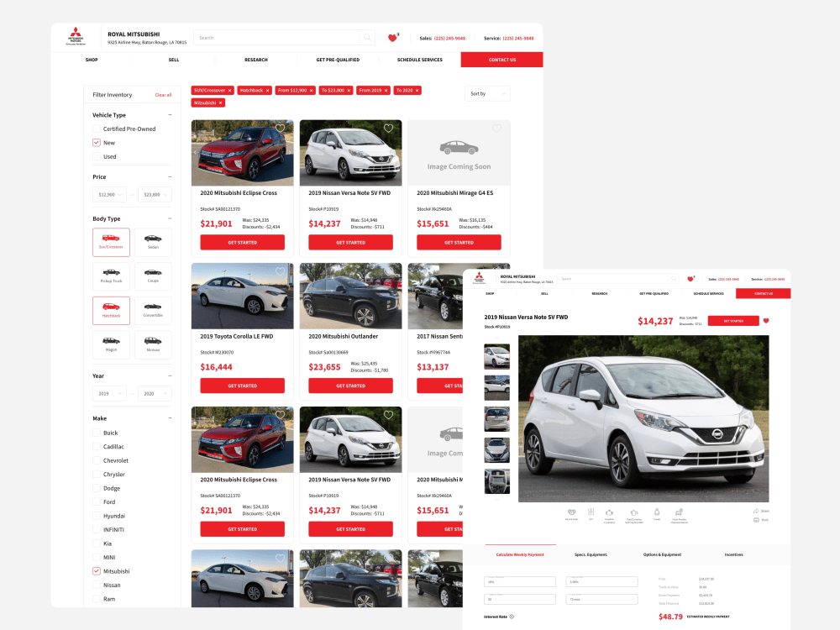Click Get Started for 2020 Mitsubishi Outlander
Viewport: 840px width, 630px height.
point(350,386)
